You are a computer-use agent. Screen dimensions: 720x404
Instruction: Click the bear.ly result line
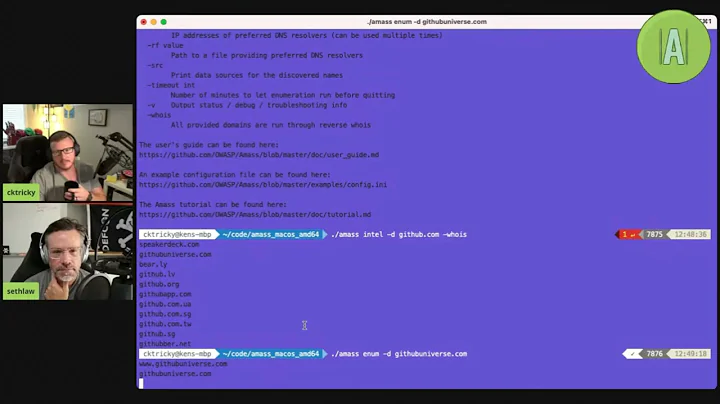point(153,264)
